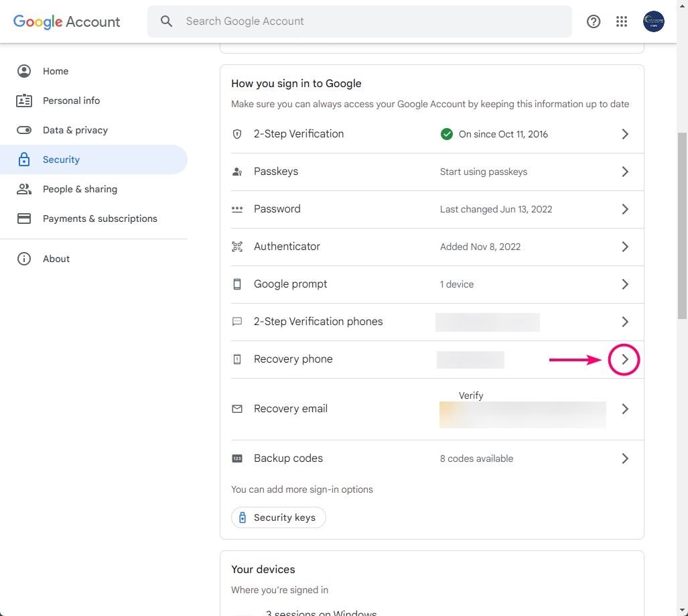Click the Authenticator label
This screenshot has height=616, width=688.
[x=287, y=246]
